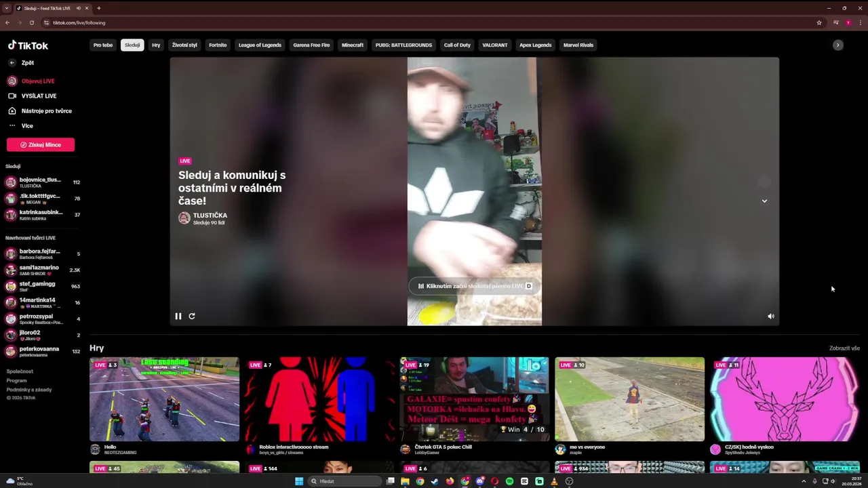Open the suggested creator petrrozsypal
Image resolution: width=868 pixels, height=488 pixels.
tap(42, 319)
